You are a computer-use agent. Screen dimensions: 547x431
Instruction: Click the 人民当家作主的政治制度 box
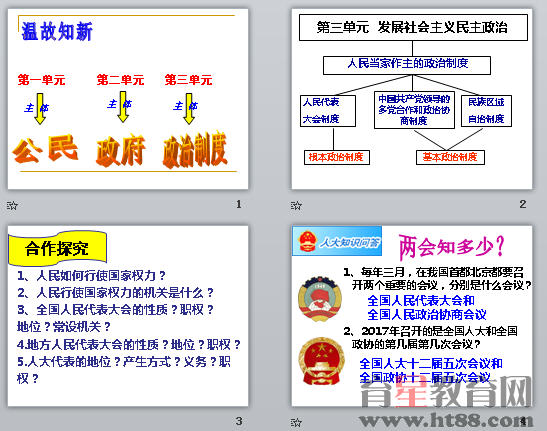click(x=407, y=65)
